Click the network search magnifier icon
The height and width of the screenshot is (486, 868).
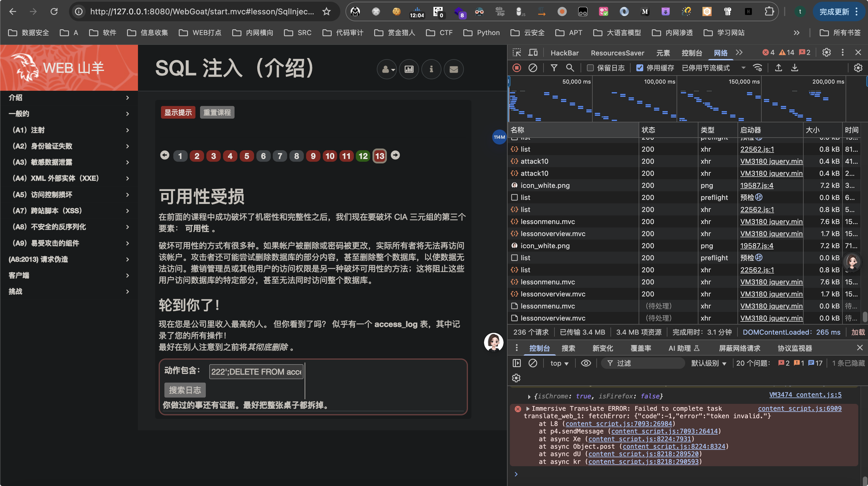[x=570, y=68]
